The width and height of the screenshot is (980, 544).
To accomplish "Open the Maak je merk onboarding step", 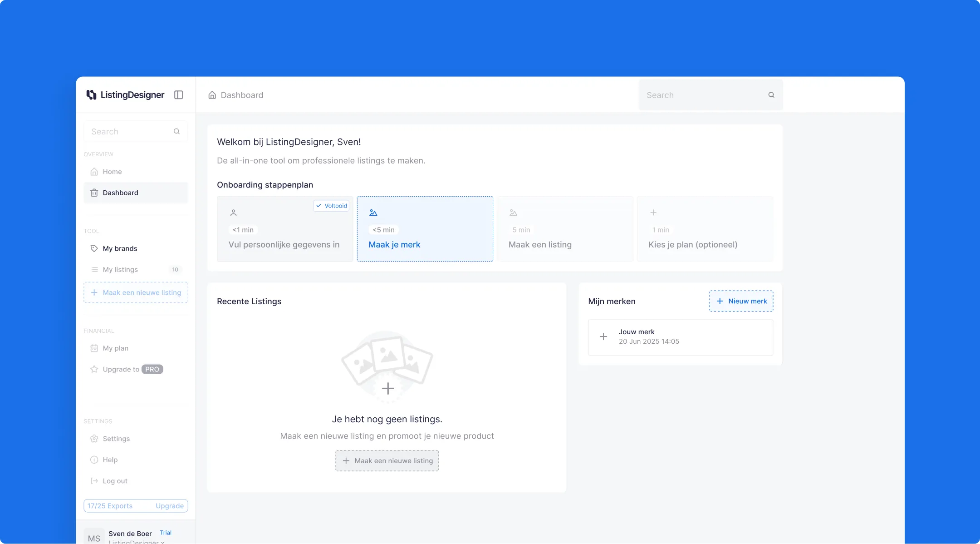I will click(425, 229).
